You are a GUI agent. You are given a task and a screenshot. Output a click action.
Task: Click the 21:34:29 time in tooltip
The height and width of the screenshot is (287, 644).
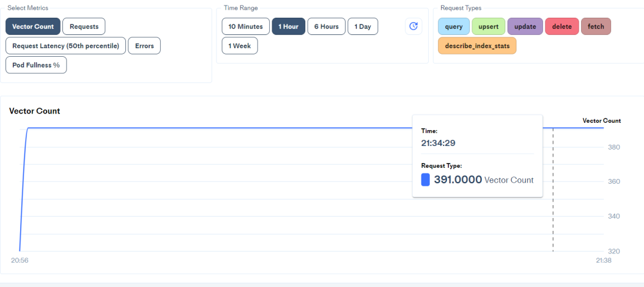(439, 143)
